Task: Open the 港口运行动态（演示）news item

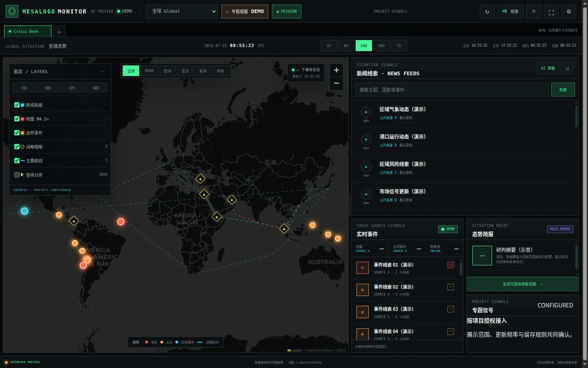Action: pos(463,141)
